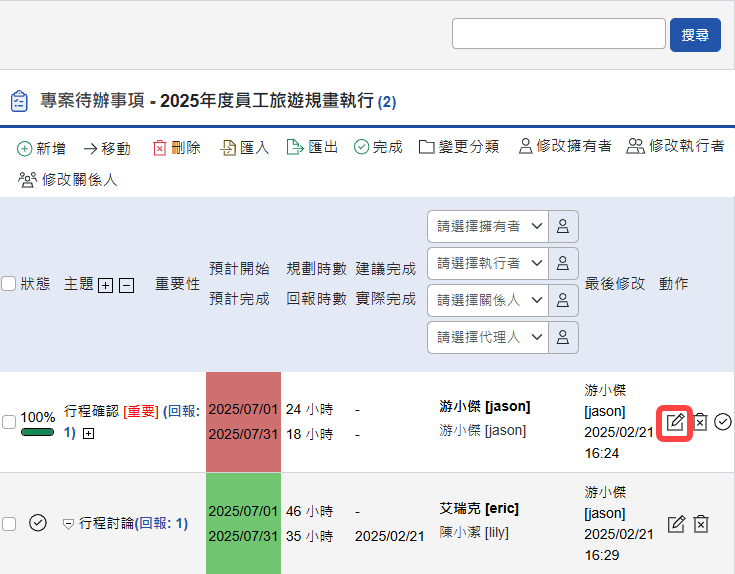The image size is (735, 574).
Task: Click person icon beside 請選擇擁有者 dropdown
Action: (563, 226)
